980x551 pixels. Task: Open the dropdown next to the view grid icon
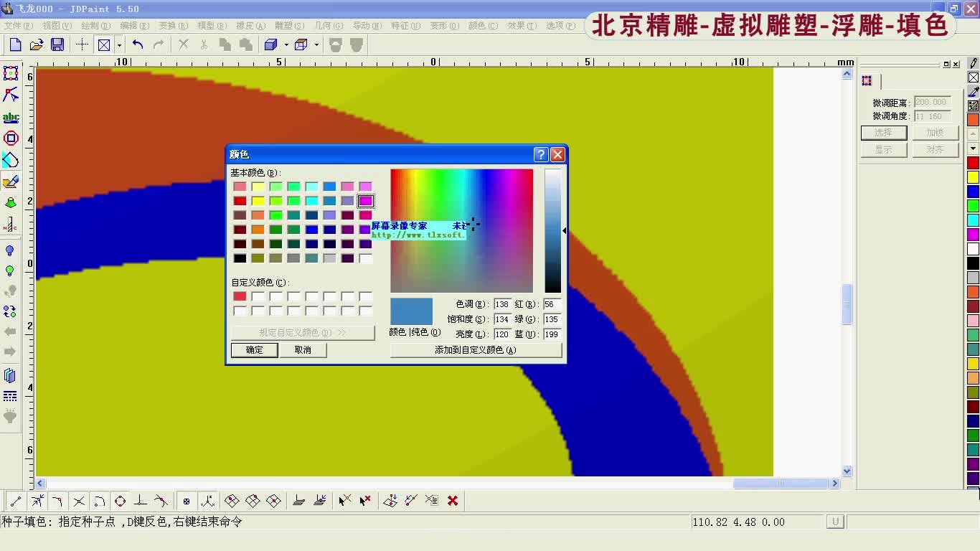(x=119, y=44)
